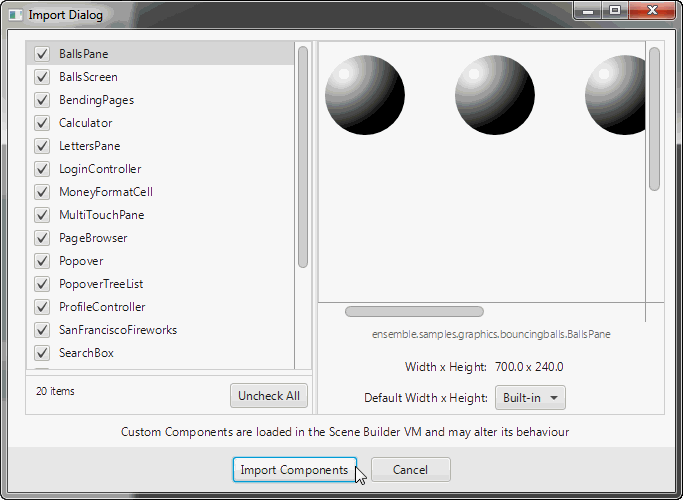Viewport: 683px width, 500px height.
Task: Select the SearchBox list item label
Action: [x=86, y=353]
